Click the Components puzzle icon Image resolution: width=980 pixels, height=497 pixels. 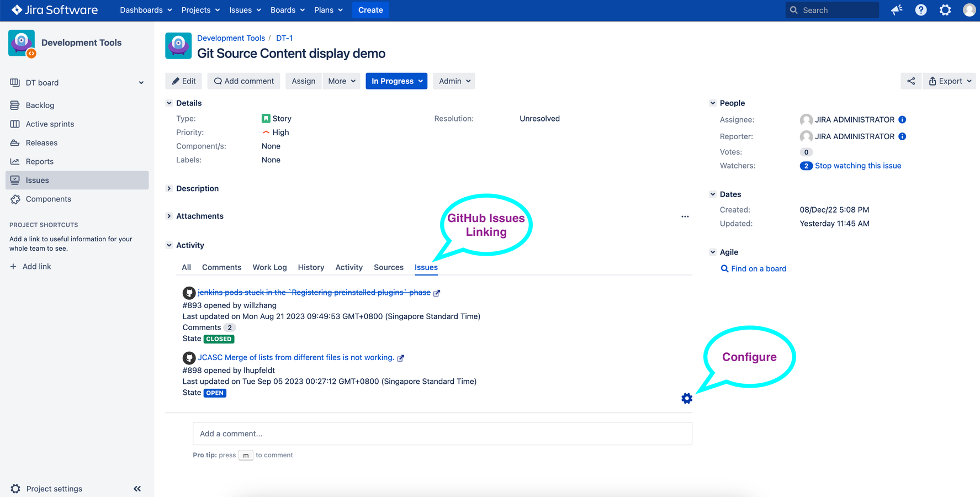tap(15, 199)
